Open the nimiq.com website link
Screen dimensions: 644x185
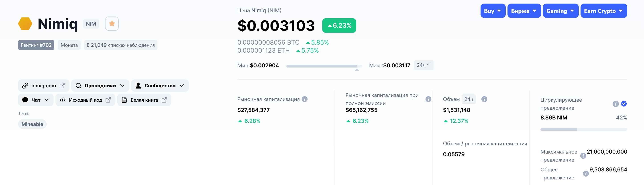click(44, 86)
